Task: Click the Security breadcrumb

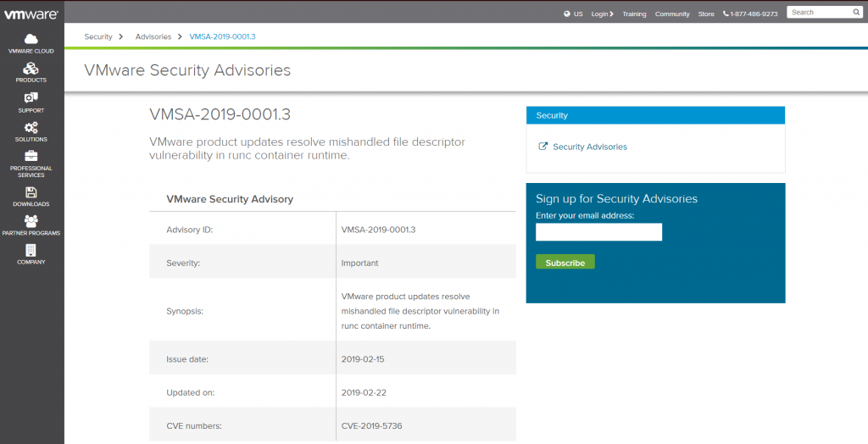Action: pyautogui.click(x=98, y=36)
